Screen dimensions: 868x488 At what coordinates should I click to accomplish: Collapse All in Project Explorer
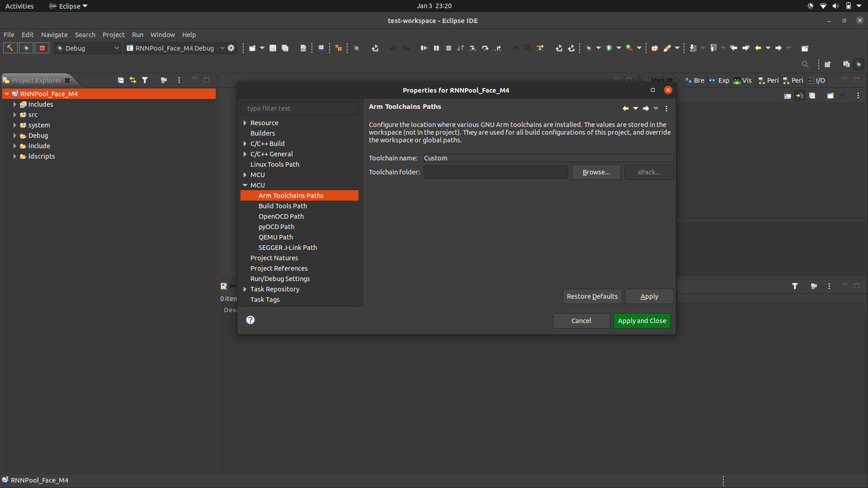[x=121, y=80]
